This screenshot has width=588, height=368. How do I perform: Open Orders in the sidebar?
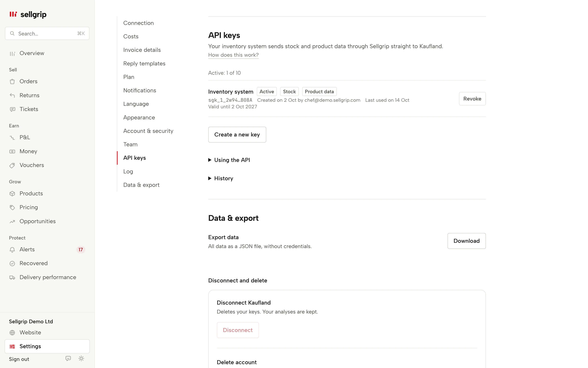(x=47, y=82)
